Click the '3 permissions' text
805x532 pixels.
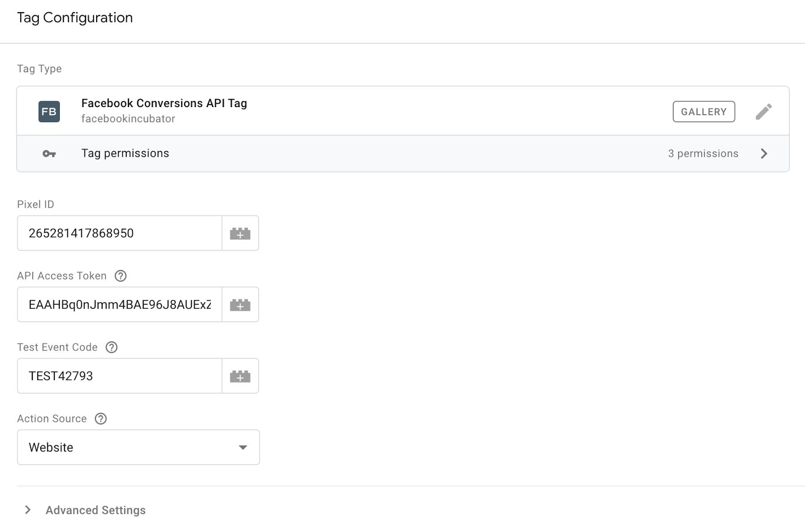[x=703, y=153]
